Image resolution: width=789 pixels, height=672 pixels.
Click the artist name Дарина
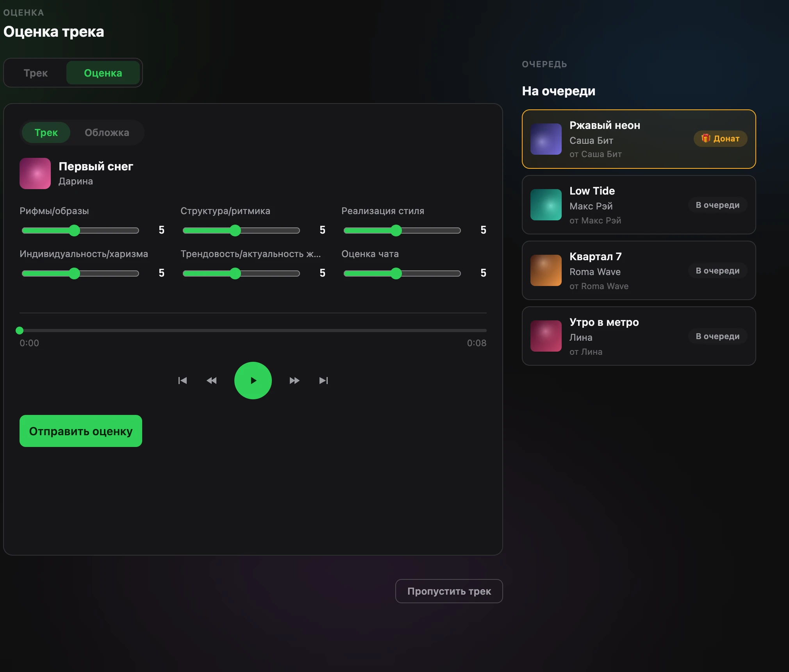coord(76,181)
